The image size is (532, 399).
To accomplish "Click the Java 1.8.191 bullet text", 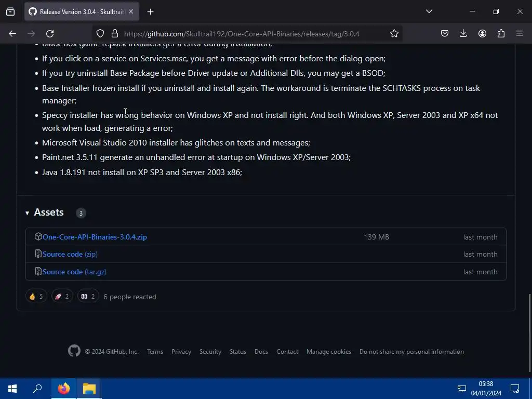I will [x=142, y=172].
